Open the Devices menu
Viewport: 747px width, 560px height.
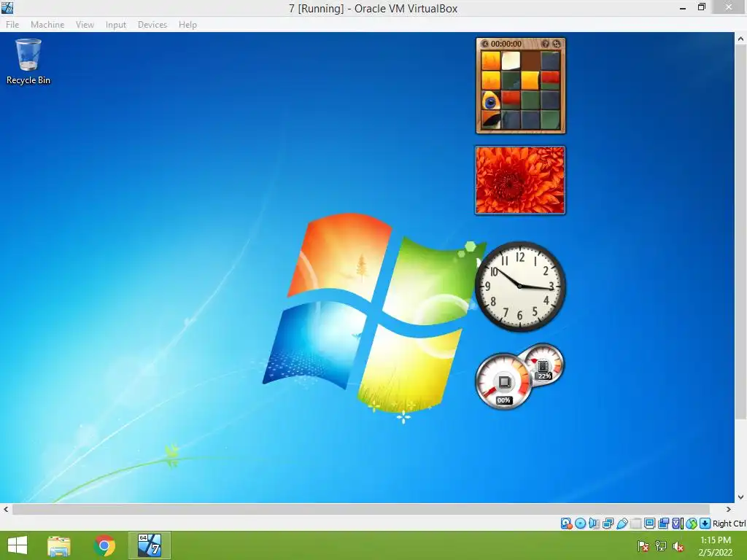tap(152, 25)
